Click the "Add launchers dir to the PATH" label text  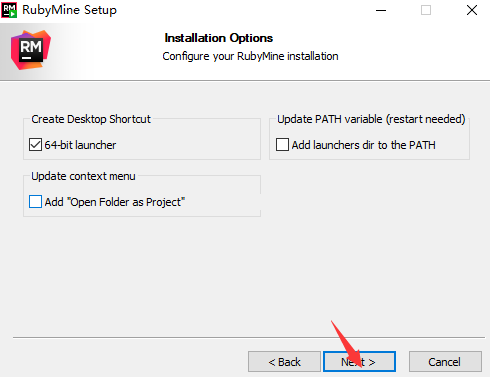point(364,145)
